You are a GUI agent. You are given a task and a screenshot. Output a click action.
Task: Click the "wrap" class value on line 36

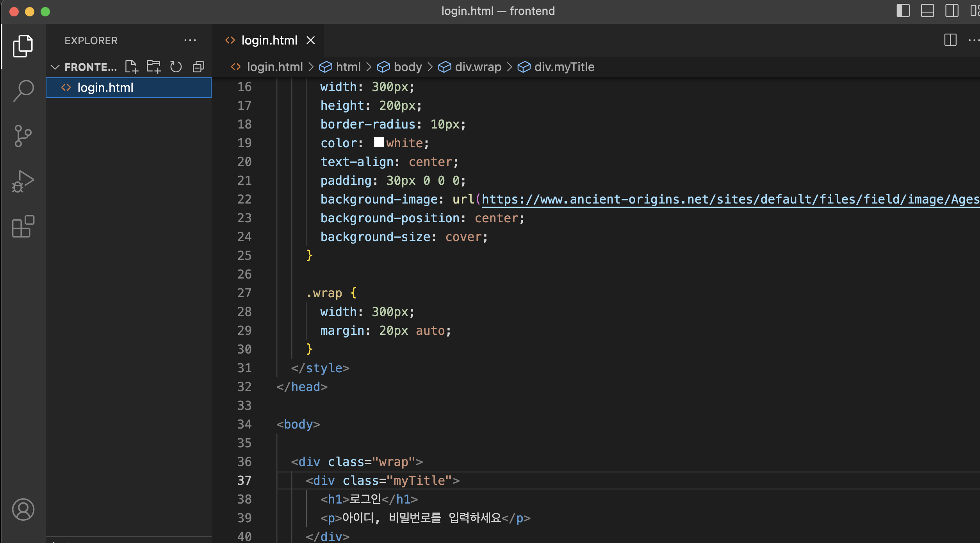coord(393,462)
